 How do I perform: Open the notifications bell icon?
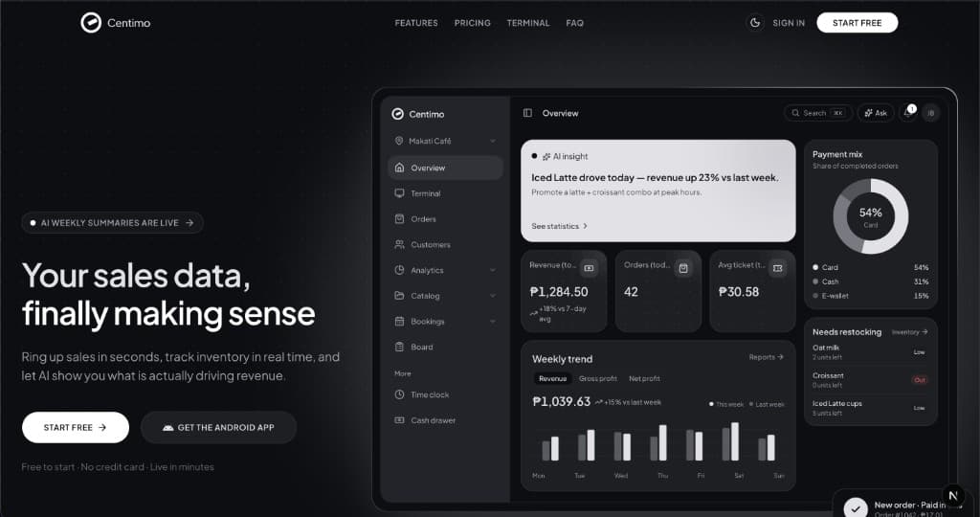coord(907,113)
